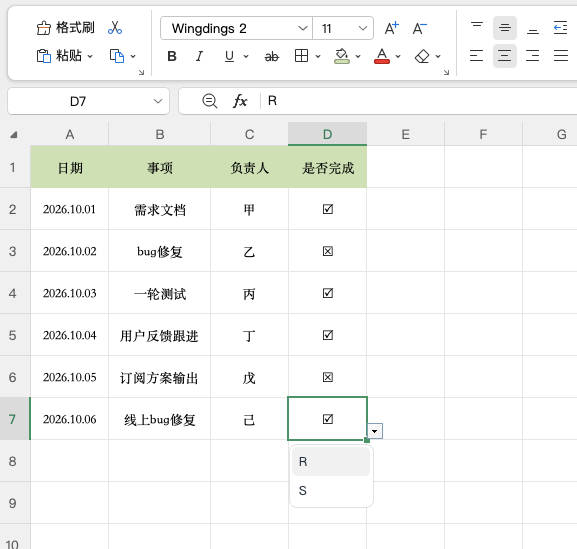Select the header cell 负责人

(x=249, y=167)
